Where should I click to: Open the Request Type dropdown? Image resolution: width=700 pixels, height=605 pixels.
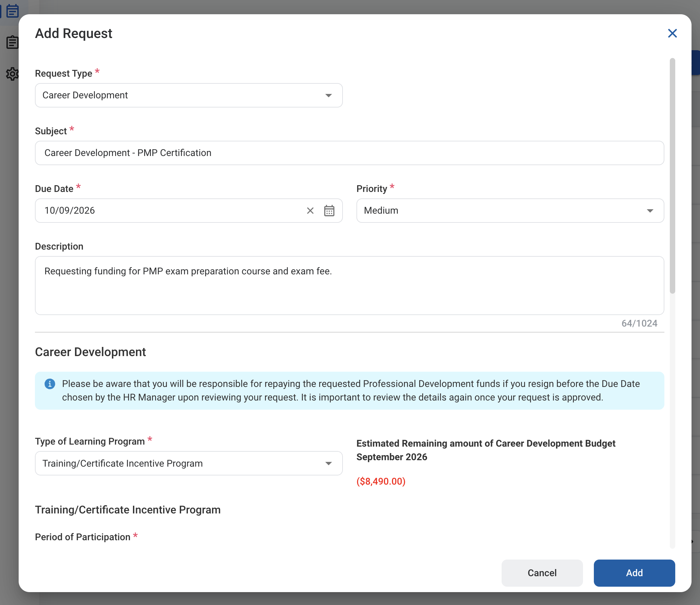point(189,95)
